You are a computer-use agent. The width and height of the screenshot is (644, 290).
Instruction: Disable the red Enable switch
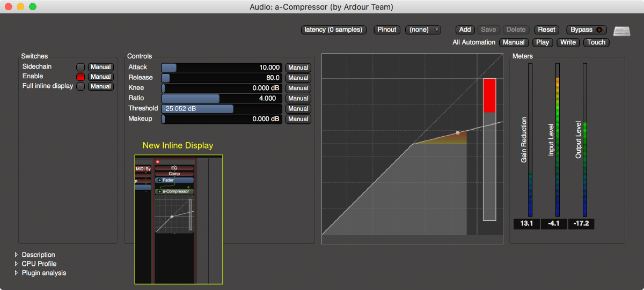[x=80, y=77]
